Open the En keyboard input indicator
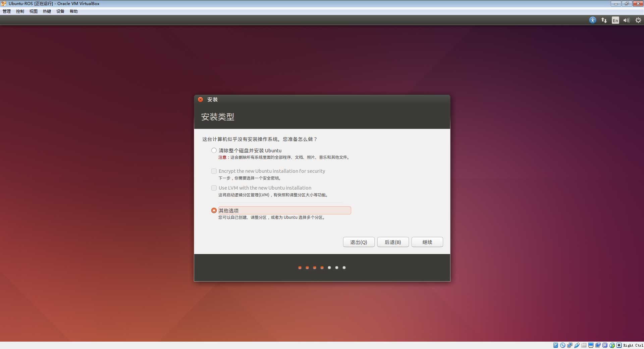 click(x=615, y=20)
